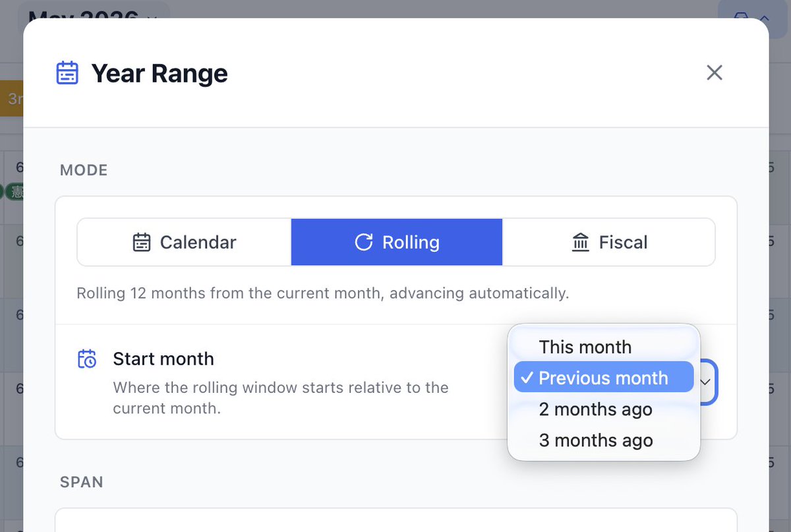Choose 'This month' from the dropdown
This screenshot has width=791, height=532.
pos(603,347)
